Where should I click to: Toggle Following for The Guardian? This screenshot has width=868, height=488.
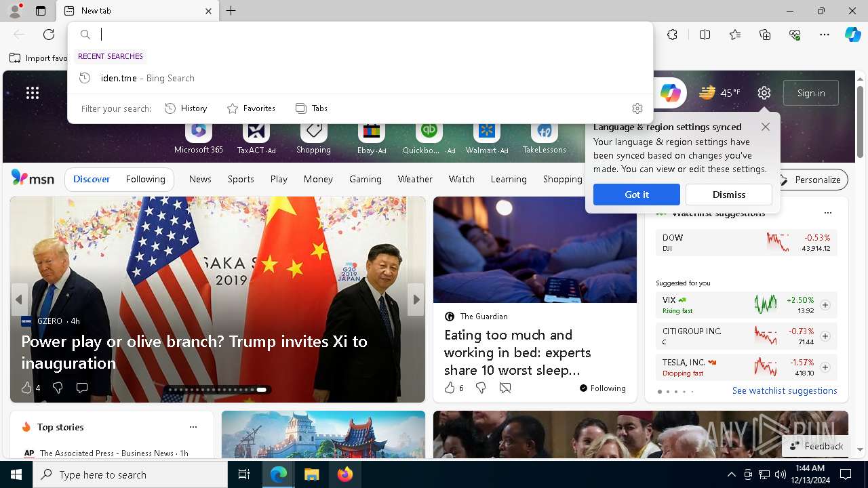602,388
